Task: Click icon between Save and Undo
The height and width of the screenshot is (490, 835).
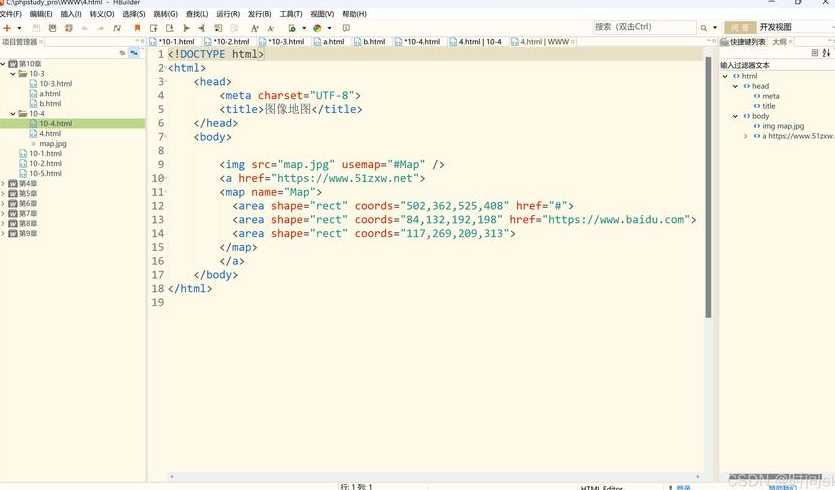Action: 68,28
